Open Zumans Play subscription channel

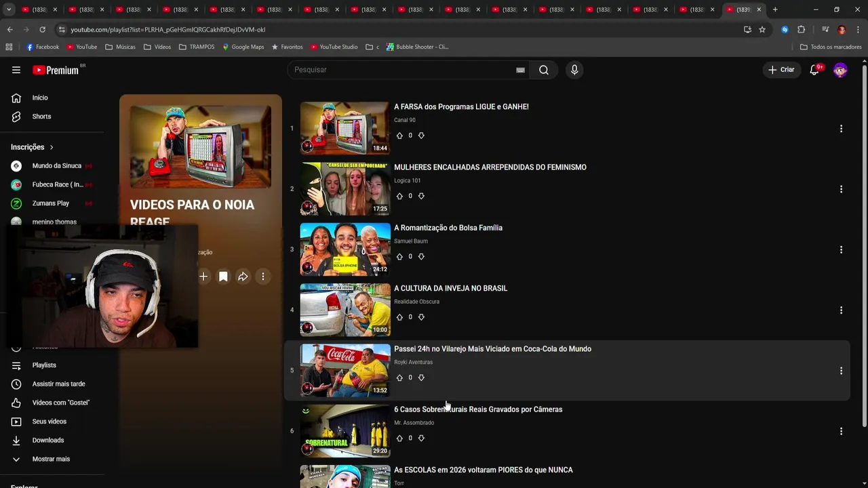point(52,203)
